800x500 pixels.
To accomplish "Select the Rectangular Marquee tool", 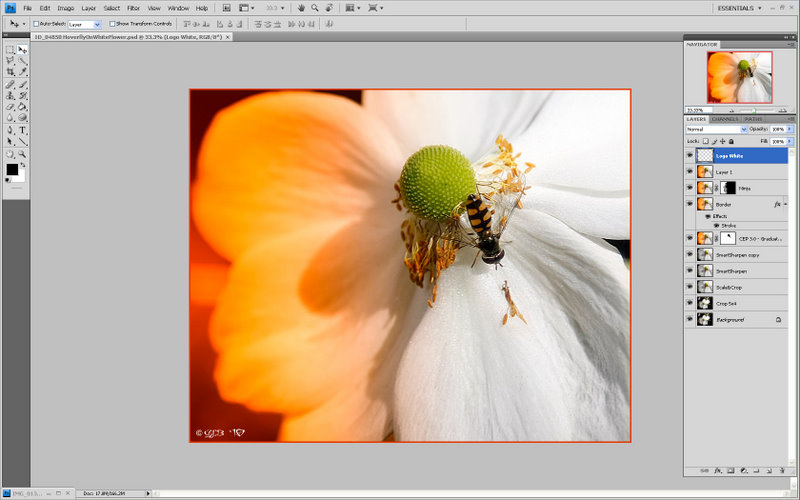I will (10, 49).
